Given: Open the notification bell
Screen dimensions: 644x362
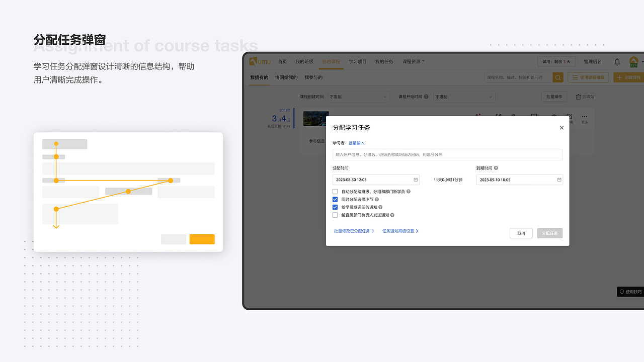Looking at the screenshot, I should pyautogui.click(x=617, y=62).
